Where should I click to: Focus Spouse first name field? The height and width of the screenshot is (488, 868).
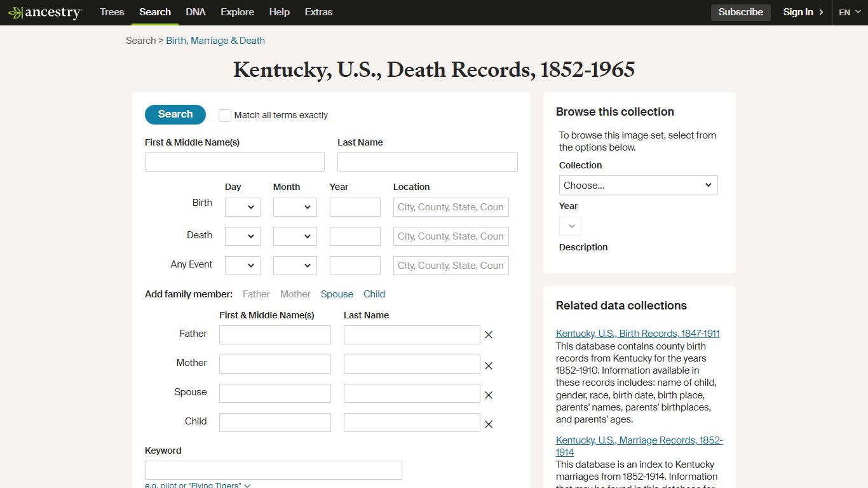(275, 393)
